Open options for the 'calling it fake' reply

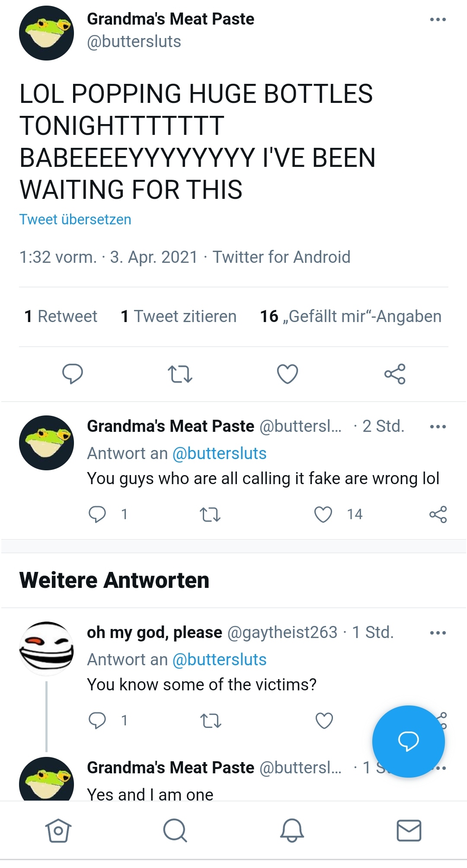click(x=438, y=427)
